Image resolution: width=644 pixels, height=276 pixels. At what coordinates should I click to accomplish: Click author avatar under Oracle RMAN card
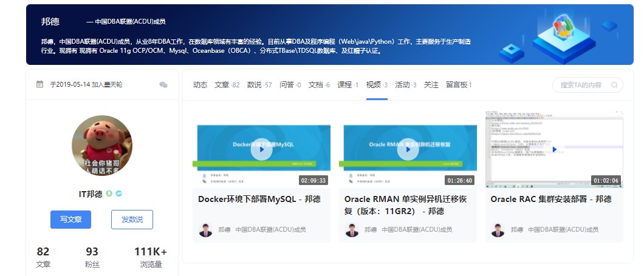point(352,230)
